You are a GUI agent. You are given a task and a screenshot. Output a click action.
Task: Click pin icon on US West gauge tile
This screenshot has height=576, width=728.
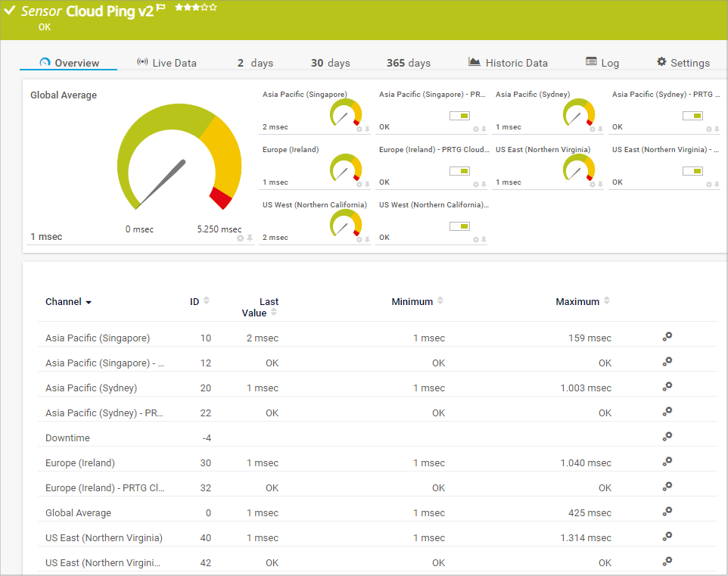click(x=367, y=239)
